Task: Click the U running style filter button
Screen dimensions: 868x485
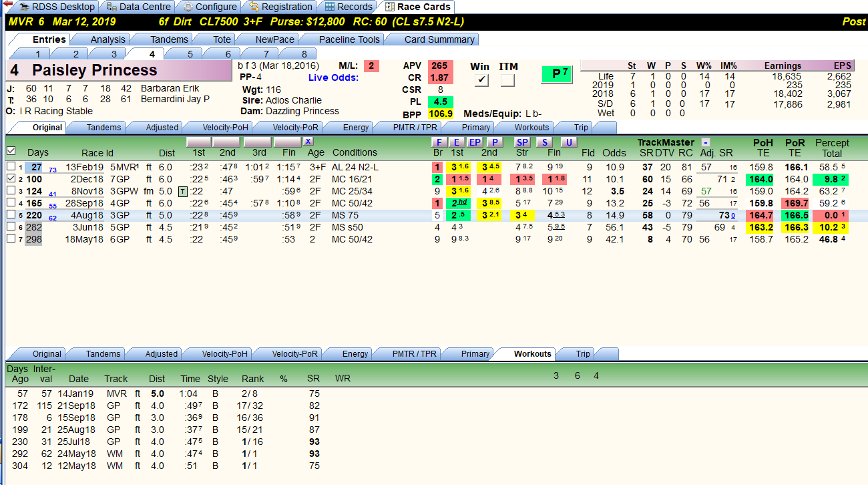Action: [568, 142]
